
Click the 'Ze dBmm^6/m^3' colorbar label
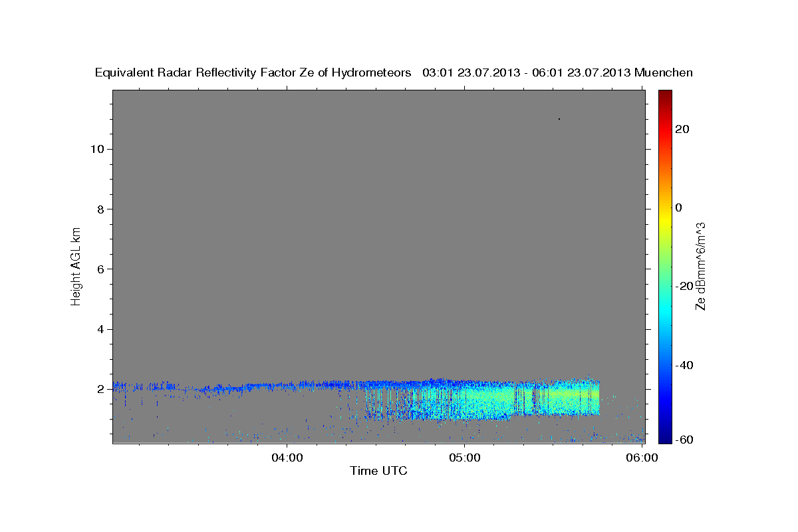700,266
